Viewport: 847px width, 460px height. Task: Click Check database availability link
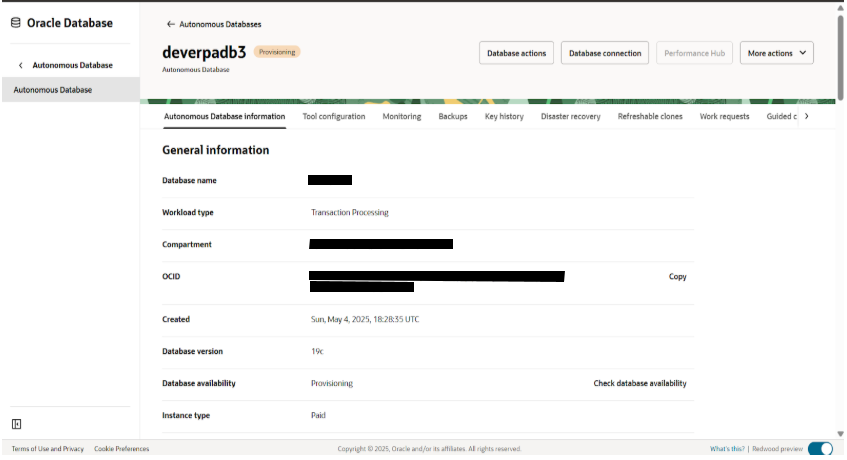coord(640,383)
